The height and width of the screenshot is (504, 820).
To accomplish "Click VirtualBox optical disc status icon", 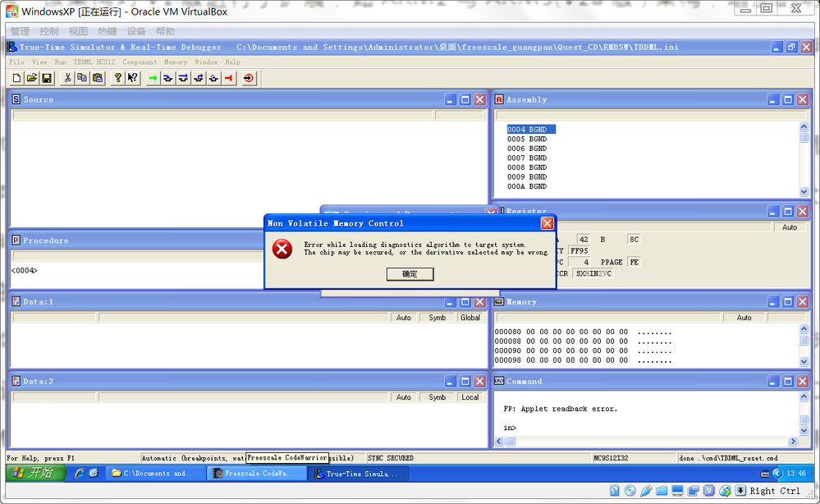I will tap(630, 490).
